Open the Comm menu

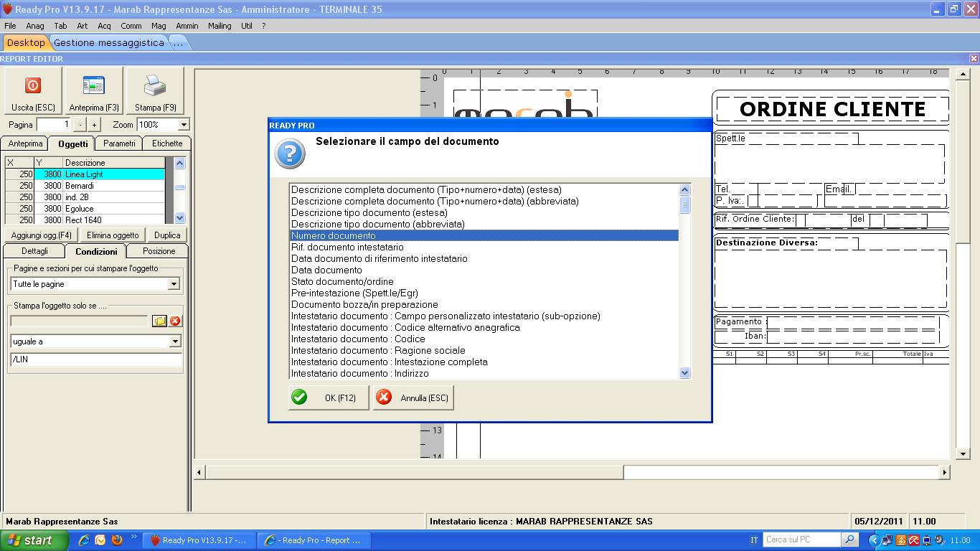[x=131, y=26]
